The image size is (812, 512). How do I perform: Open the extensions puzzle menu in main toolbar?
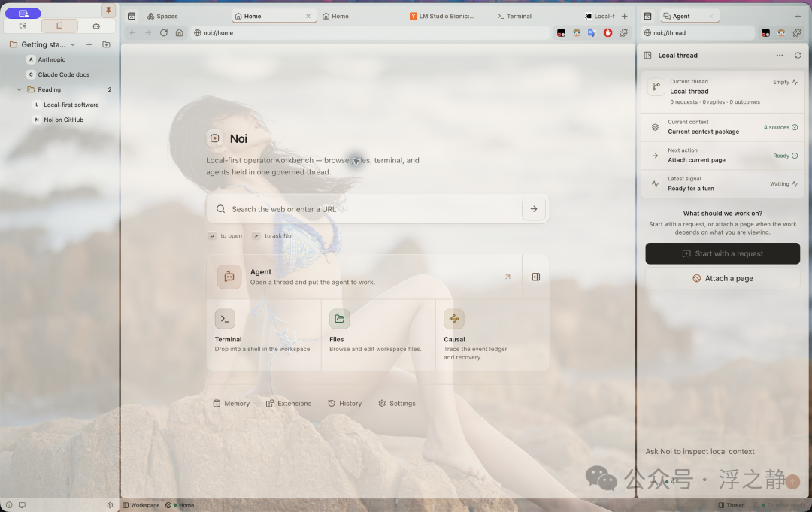click(x=623, y=32)
